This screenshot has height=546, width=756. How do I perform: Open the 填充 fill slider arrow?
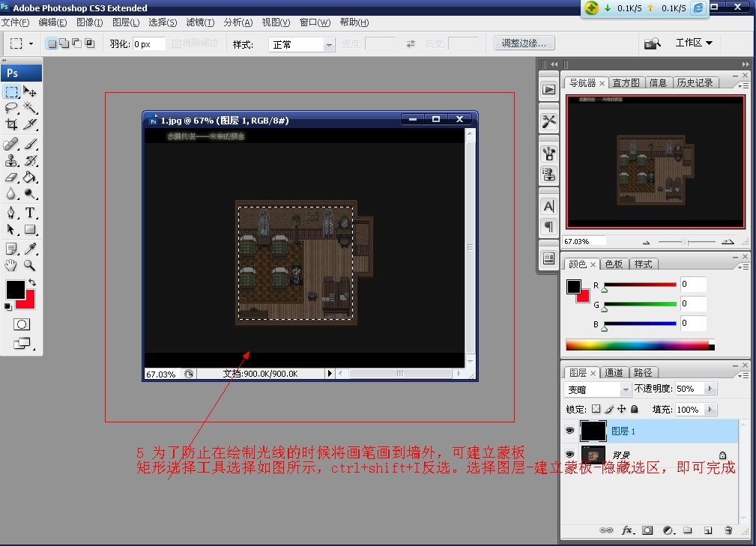click(710, 409)
